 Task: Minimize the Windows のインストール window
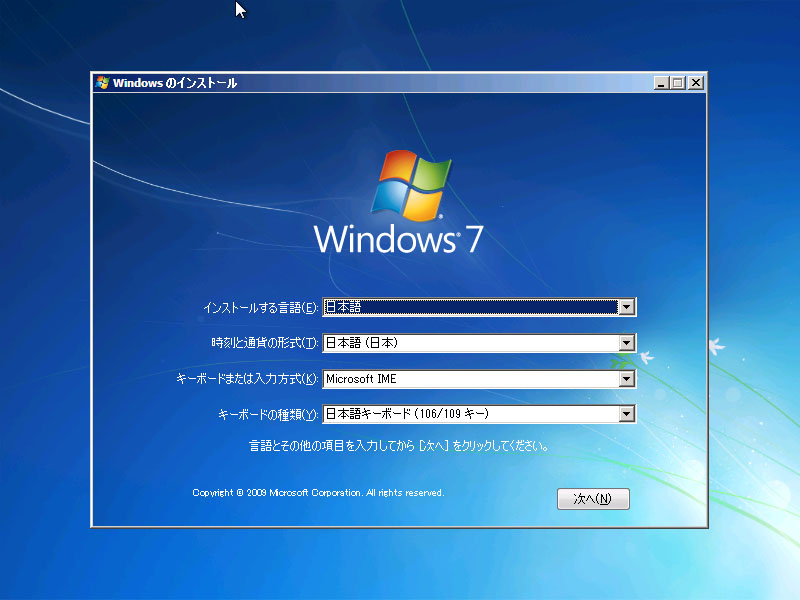(660, 83)
